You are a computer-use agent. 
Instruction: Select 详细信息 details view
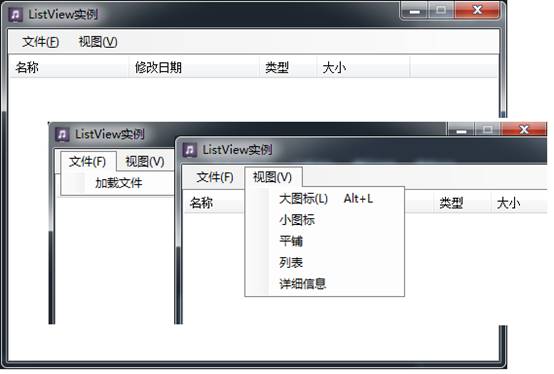302,284
